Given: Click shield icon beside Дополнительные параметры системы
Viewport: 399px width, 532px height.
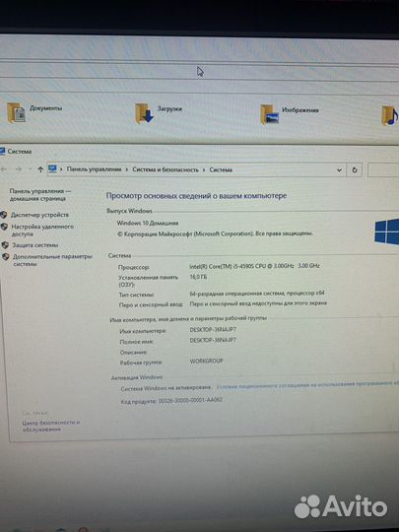Looking at the screenshot, I should pyautogui.click(x=6, y=256).
